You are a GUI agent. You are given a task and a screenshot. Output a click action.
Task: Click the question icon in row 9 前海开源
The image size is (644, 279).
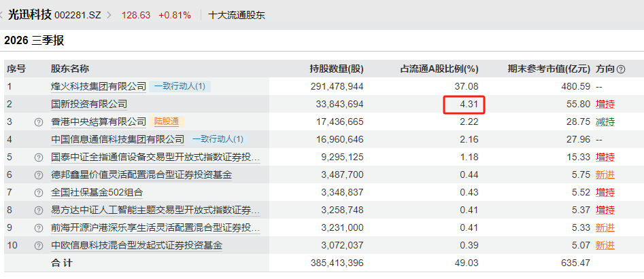(39, 228)
